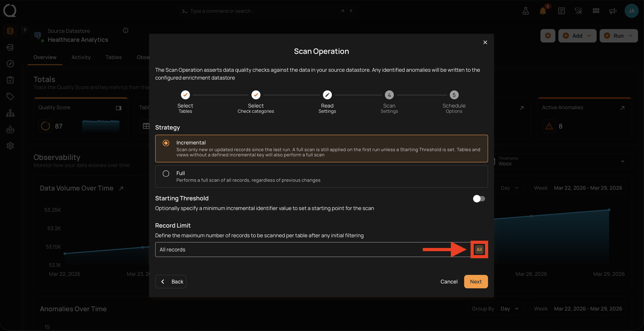
Task: Open the Settings gear in sidebar
Action: (x=10, y=146)
